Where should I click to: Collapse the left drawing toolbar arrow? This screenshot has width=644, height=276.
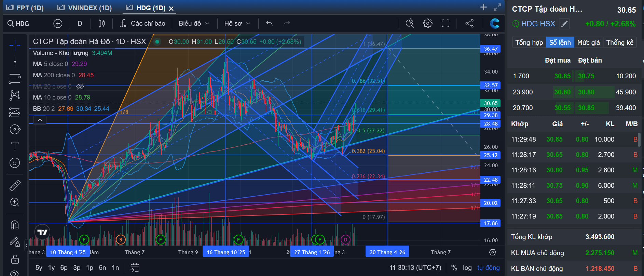[x=26, y=245]
